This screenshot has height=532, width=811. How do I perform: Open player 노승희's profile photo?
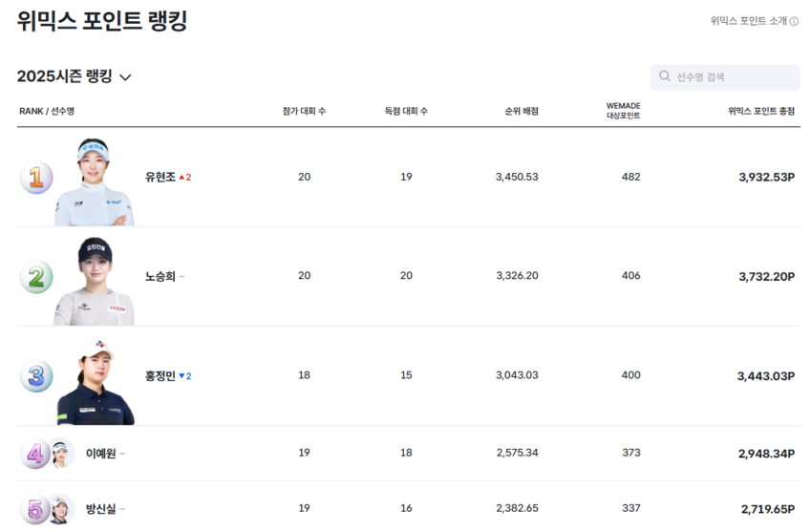coord(95,281)
